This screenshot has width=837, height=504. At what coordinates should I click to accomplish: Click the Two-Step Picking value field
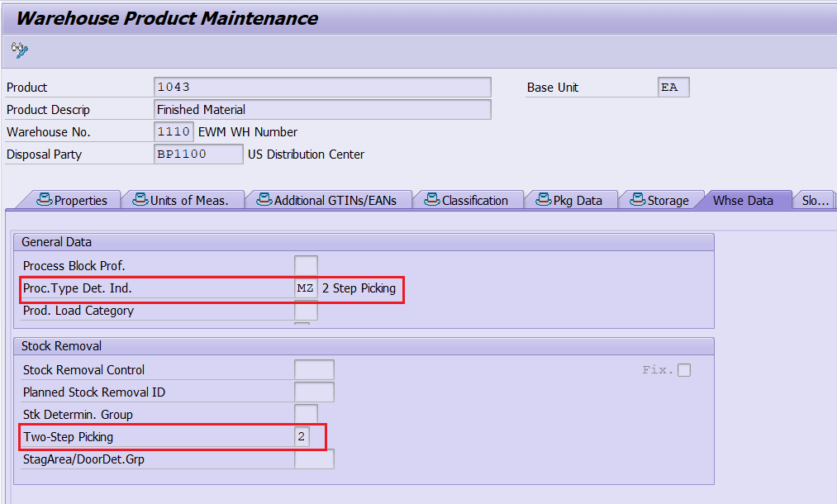tap(302, 437)
